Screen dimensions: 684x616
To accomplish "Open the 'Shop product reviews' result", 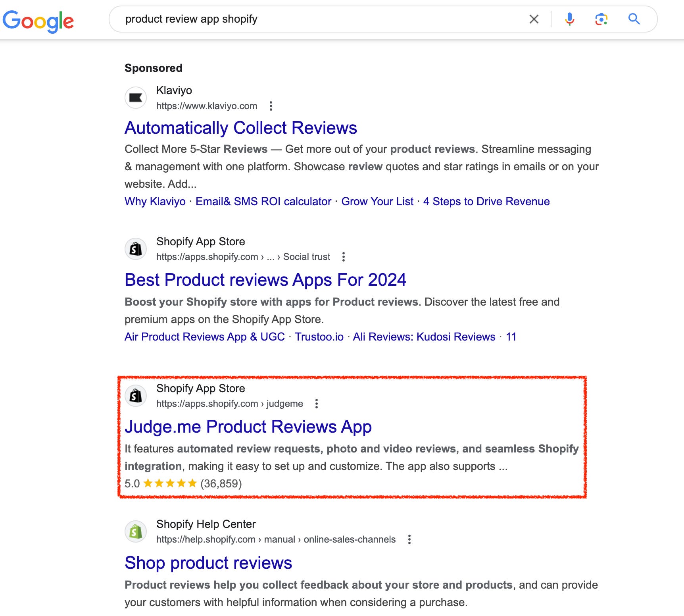I will point(208,563).
